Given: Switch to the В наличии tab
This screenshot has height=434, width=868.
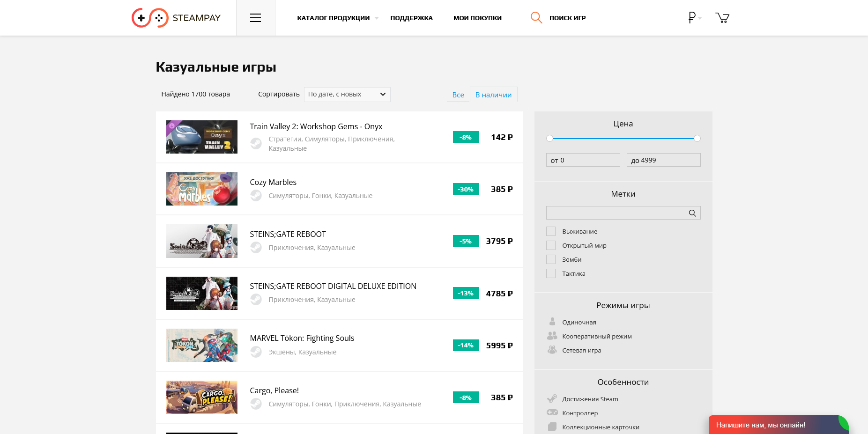Looking at the screenshot, I should click(493, 95).
